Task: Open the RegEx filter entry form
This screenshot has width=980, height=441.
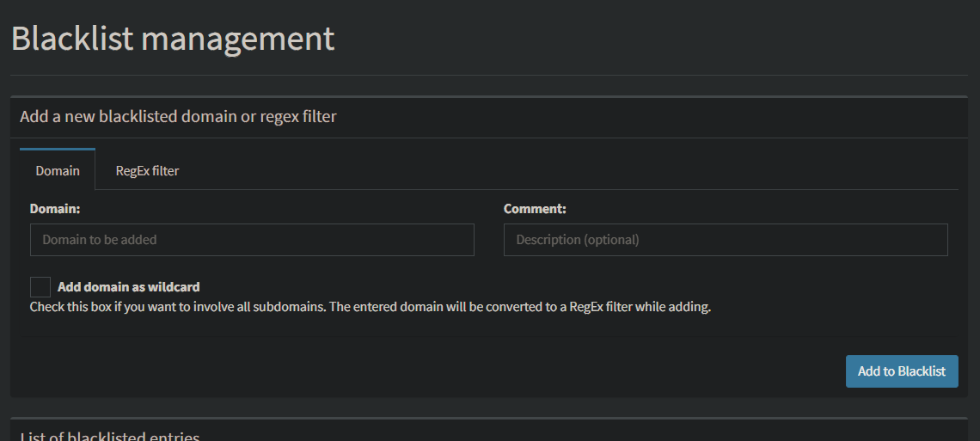Action: click(147, 170)
